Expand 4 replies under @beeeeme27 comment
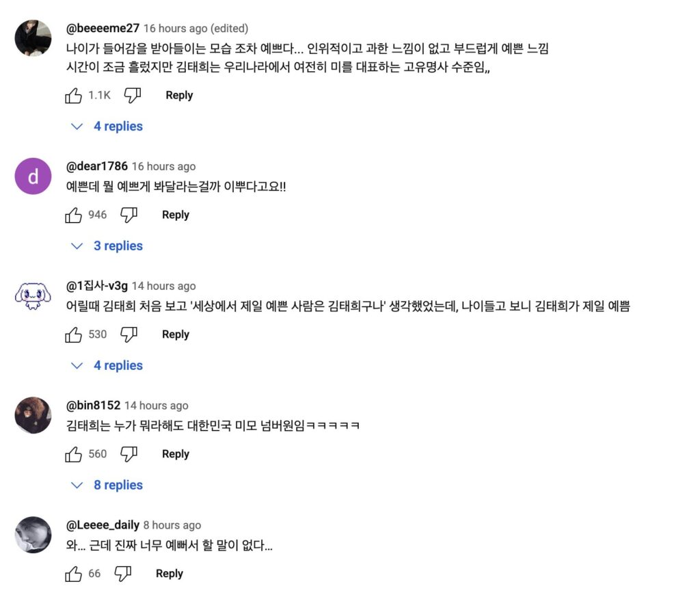Viewport: 700px width, 597px height. point(108,127)
